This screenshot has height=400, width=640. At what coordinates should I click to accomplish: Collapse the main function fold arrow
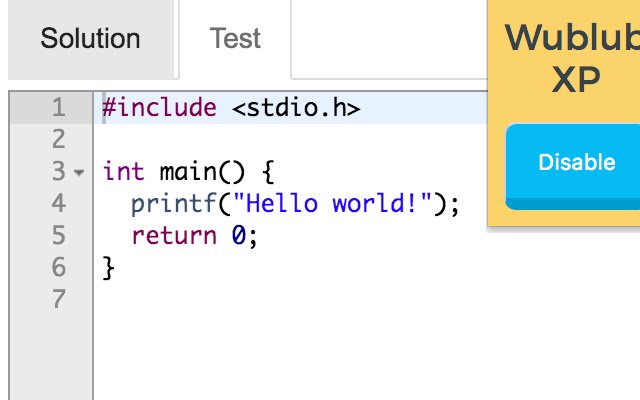pos(79,172)
